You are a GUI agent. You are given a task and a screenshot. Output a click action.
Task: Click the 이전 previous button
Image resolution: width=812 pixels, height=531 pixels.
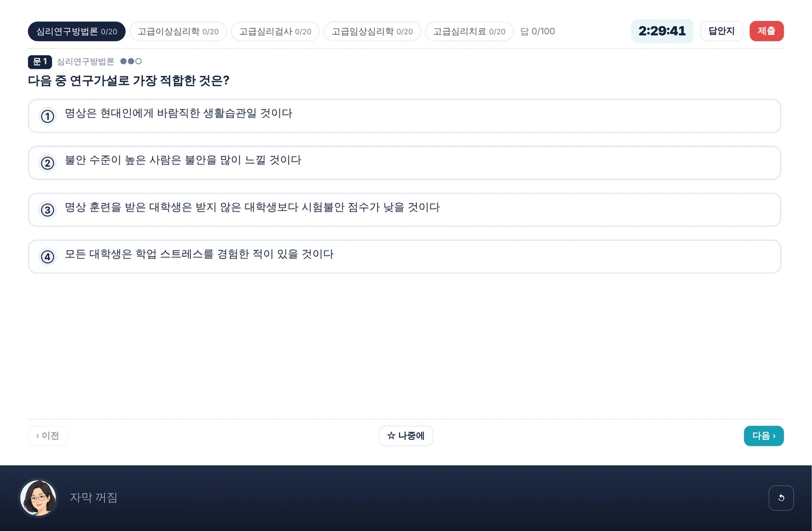pyautogui.click(x=48, y=436)
